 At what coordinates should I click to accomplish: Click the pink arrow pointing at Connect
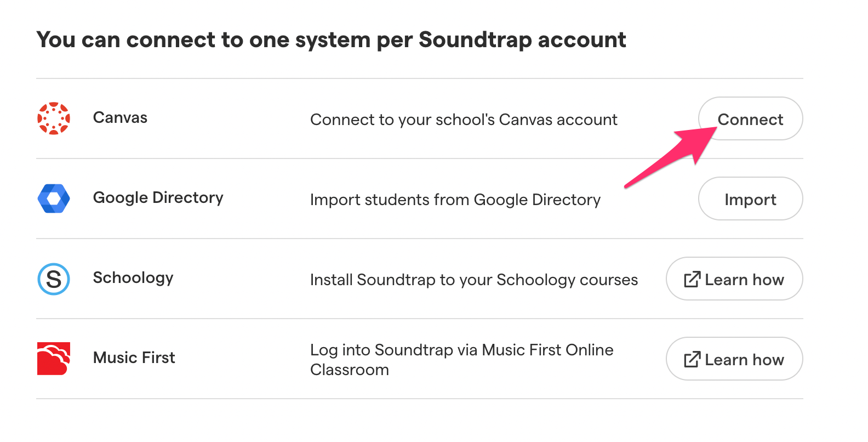click(674, 159)
